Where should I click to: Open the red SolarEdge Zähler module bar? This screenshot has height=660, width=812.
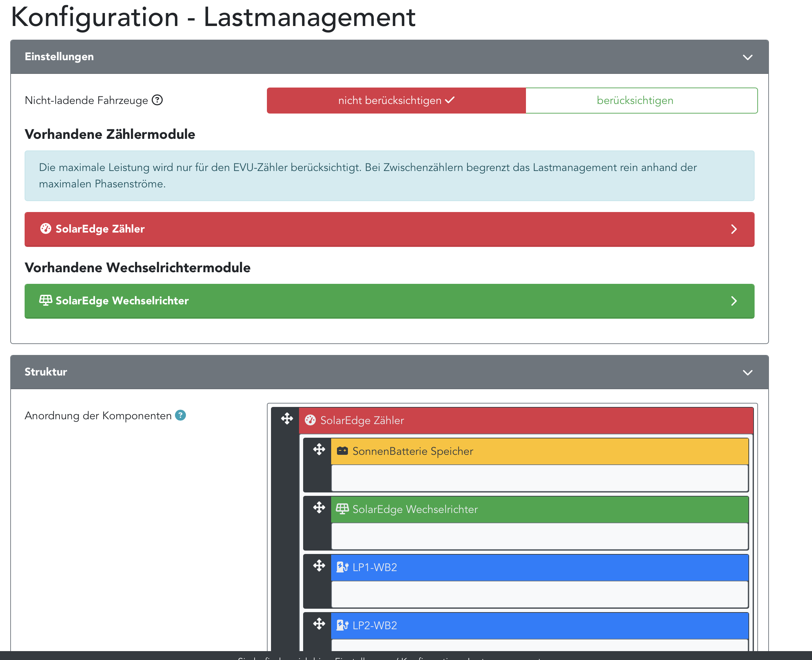(389, 229)
